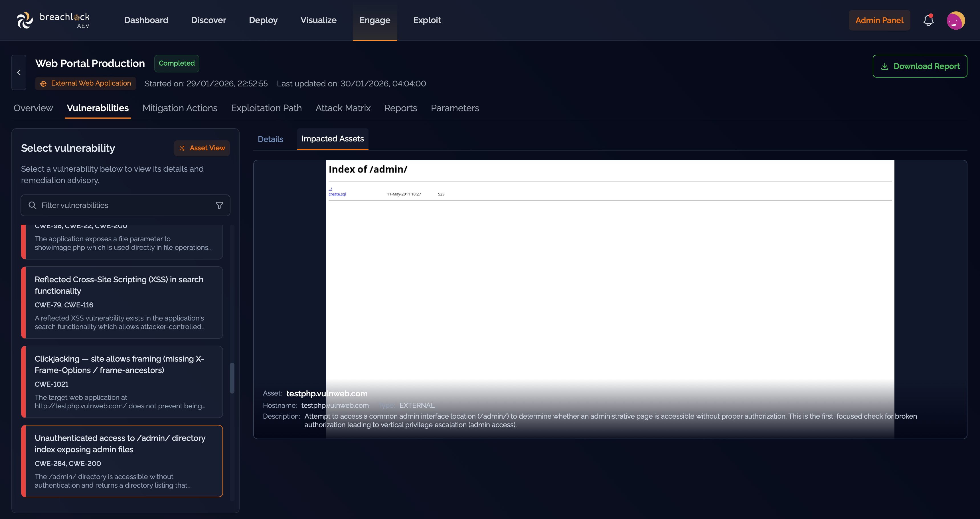This screenshot has height=519, width=980.
Task: Select the Impacted Assets sub-tab
Action: [x=333, y=139]
